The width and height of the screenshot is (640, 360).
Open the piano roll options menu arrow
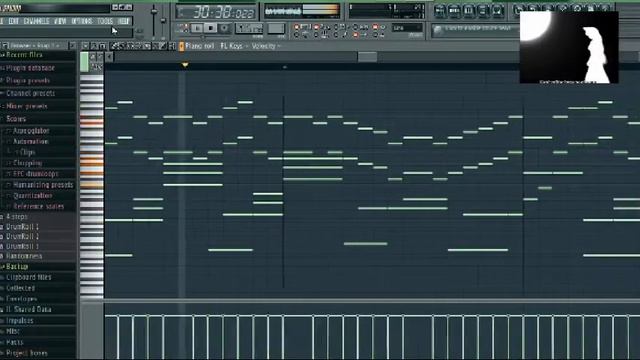[86, 46]
